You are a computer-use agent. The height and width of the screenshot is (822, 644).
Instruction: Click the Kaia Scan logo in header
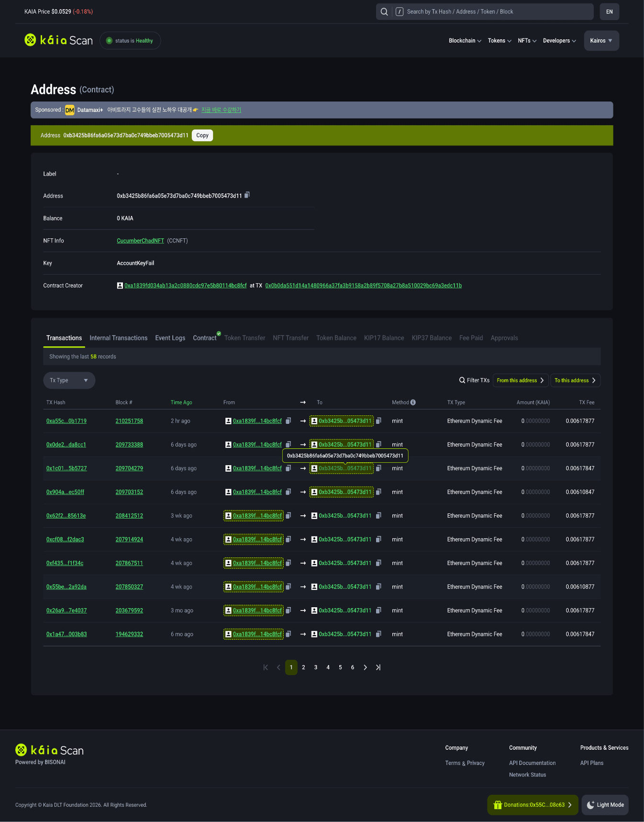pyautogui.click(x=59, y=41)
